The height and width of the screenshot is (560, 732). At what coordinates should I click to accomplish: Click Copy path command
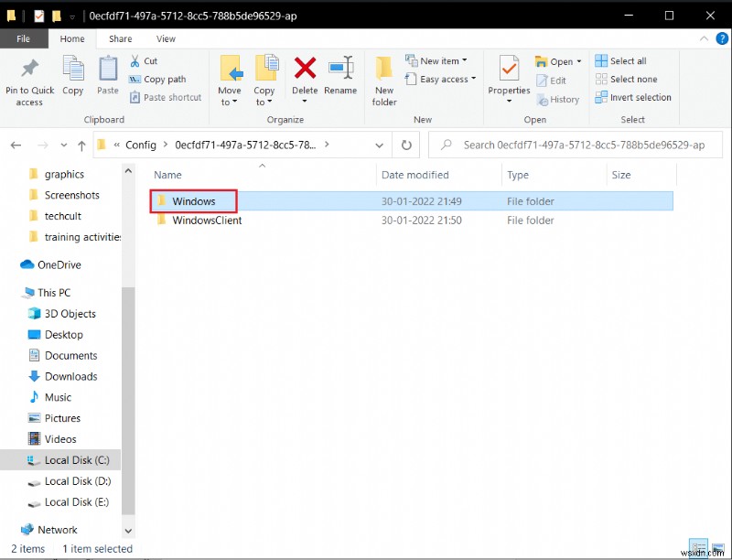point(157,79)
